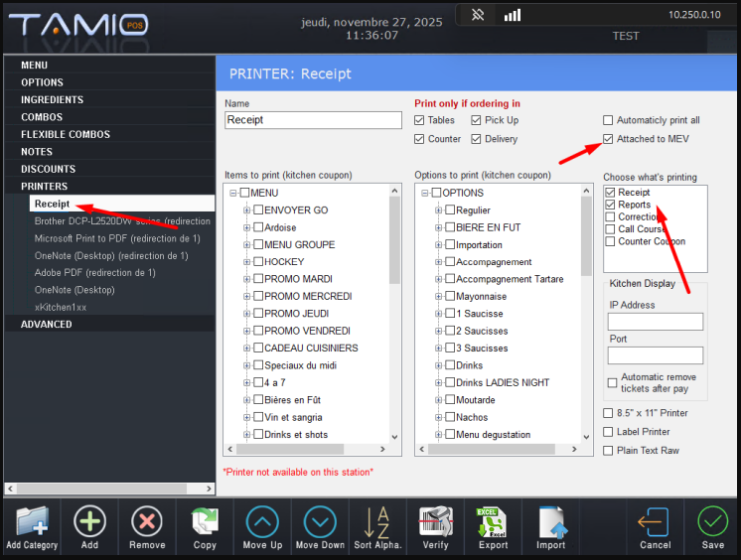Click the Kitchen Display Port field
The height and width of the screenshot is (560, 741).
tap(655, 355)
